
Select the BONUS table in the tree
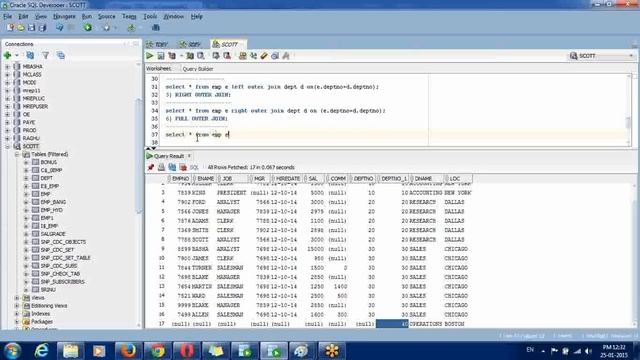49,162
